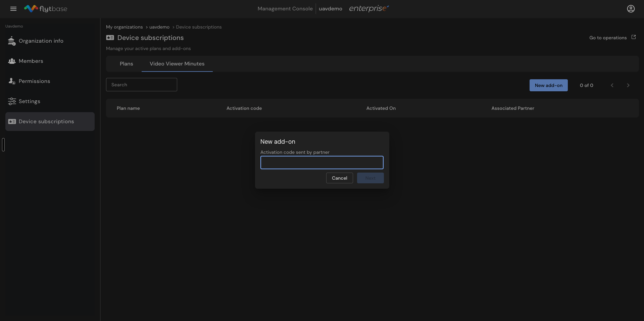Click the Plan name column header
Image resolution: width=644 pixels, height=321 pixels.
[128, 108]
